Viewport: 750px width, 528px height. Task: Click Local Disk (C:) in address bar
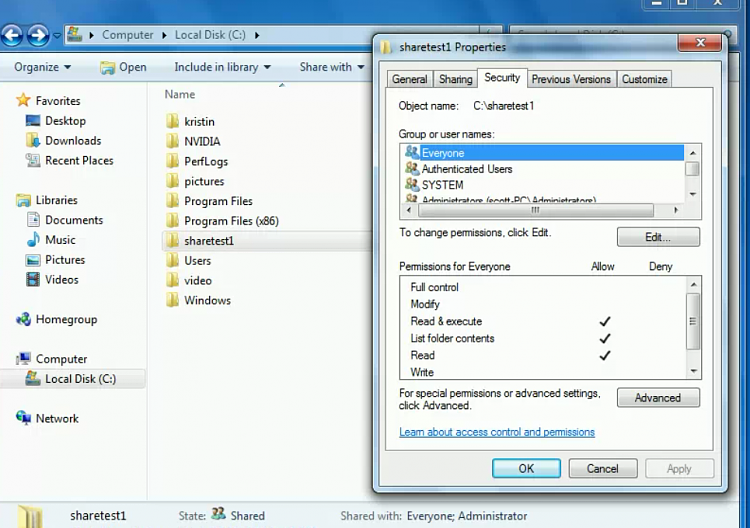(x=210, y=35)
